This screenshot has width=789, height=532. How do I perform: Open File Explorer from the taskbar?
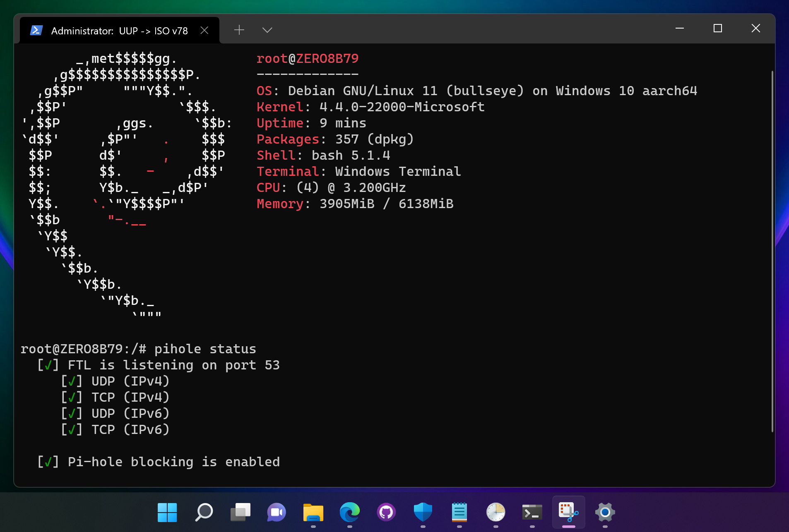pyautogui.click(x=313, y=513)
